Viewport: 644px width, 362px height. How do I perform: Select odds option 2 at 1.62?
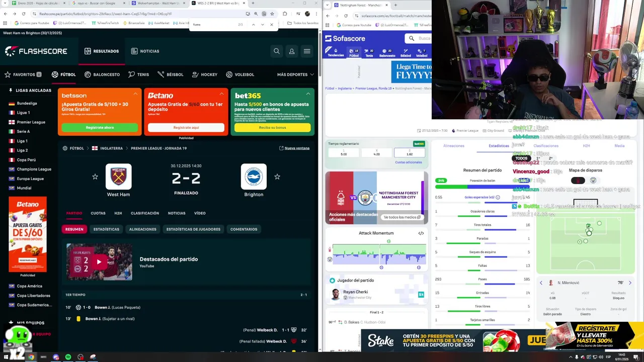pos(409,152)
